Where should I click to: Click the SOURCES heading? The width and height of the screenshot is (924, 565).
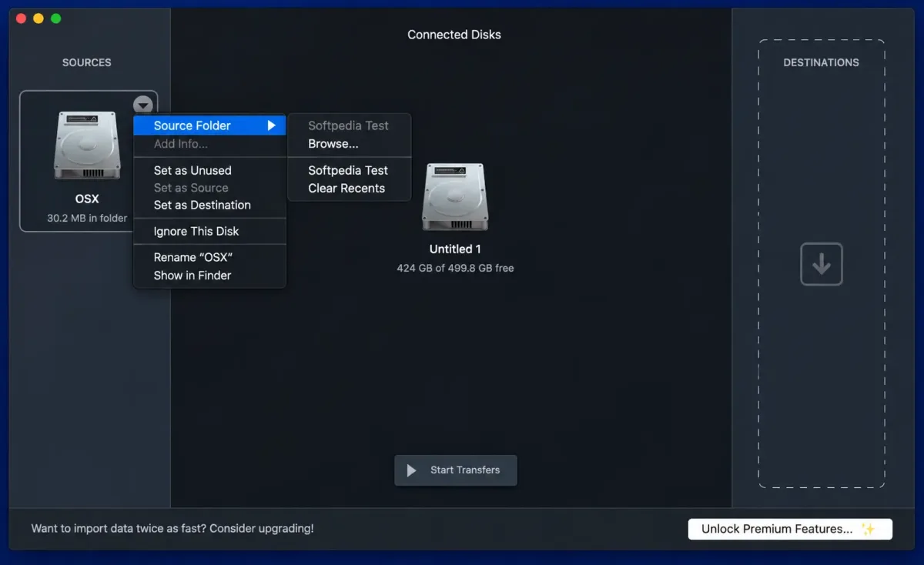(87, 62)
